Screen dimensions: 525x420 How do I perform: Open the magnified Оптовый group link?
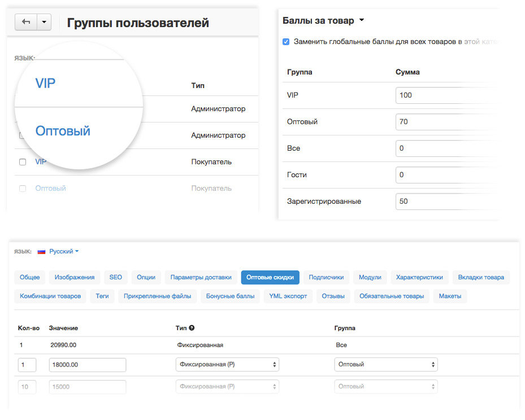coord(63,131)
